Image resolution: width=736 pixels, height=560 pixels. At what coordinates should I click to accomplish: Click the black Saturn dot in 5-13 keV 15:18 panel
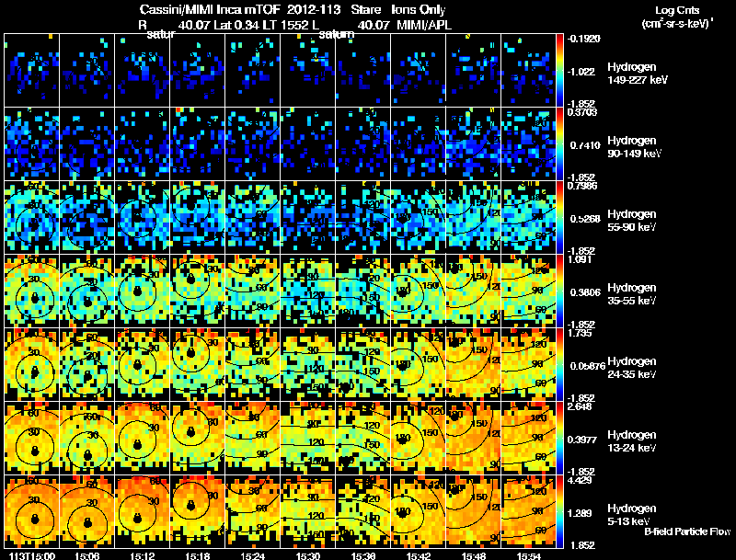(x=190, y=506)
